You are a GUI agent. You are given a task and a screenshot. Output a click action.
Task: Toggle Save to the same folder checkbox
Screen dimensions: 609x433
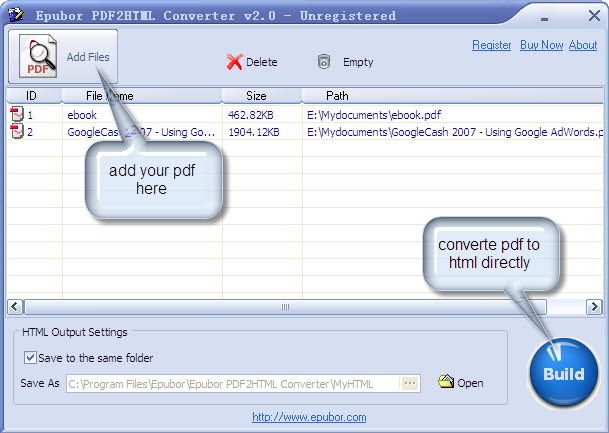30,357
